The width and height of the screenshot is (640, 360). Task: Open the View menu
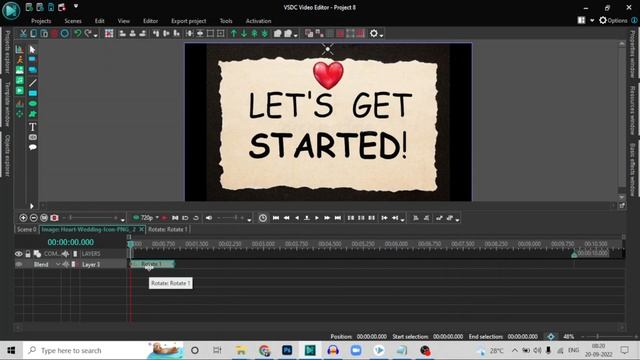tap(124, 21)
